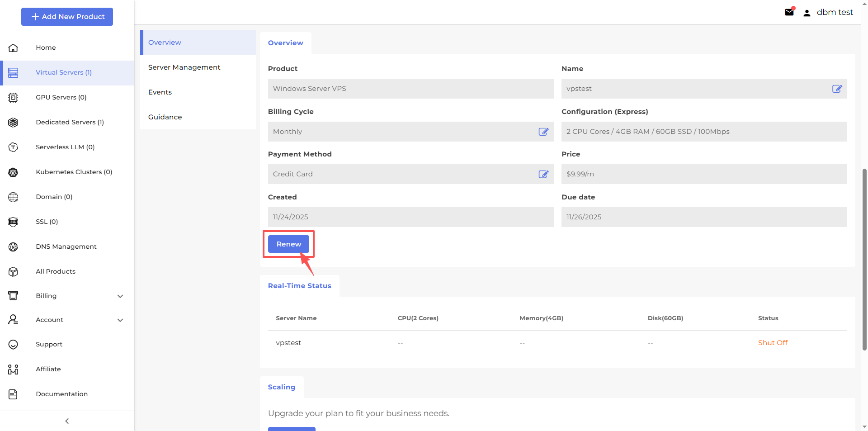Click the Renew button

[288, 244]
